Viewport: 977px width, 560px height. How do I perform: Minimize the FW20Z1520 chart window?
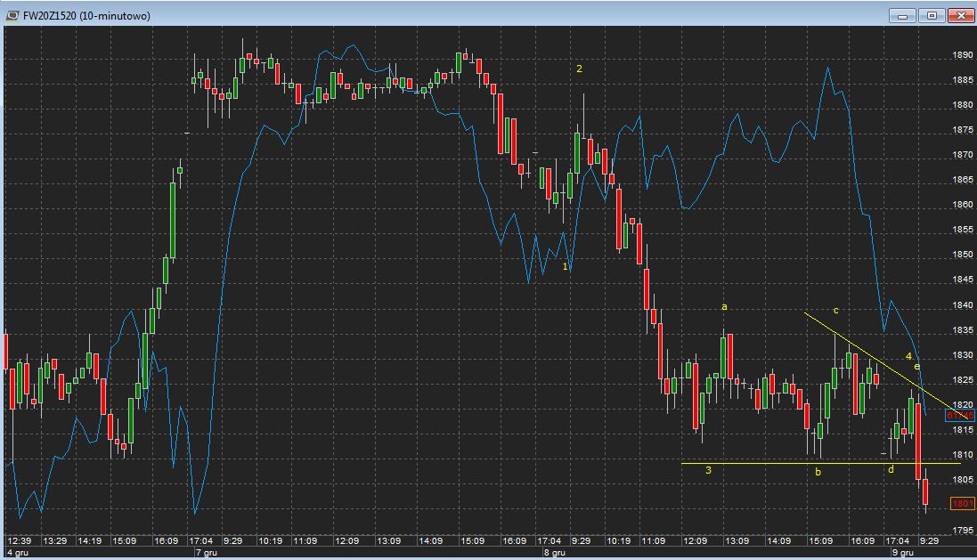click(x=902, y=15)
